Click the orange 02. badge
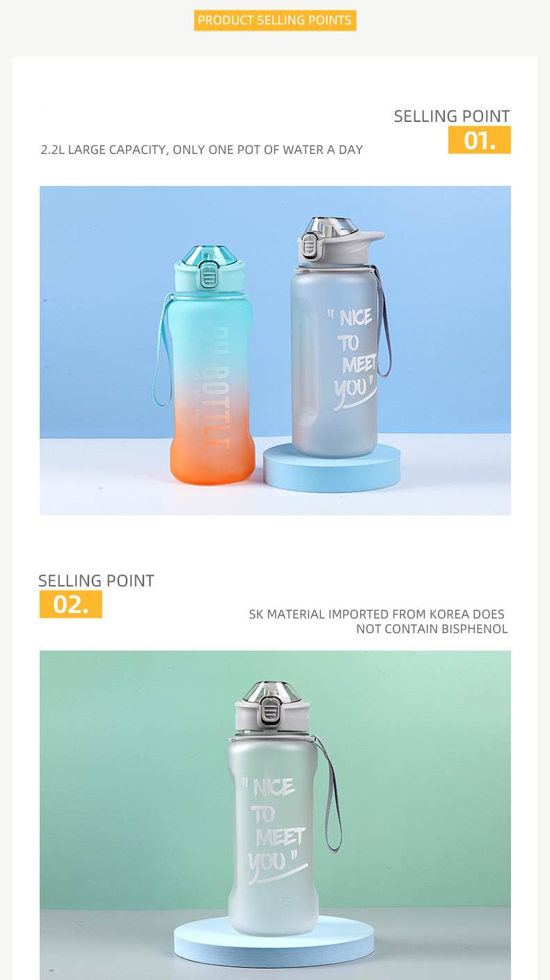Screen dimensions: 550x980 coord(70,605)
